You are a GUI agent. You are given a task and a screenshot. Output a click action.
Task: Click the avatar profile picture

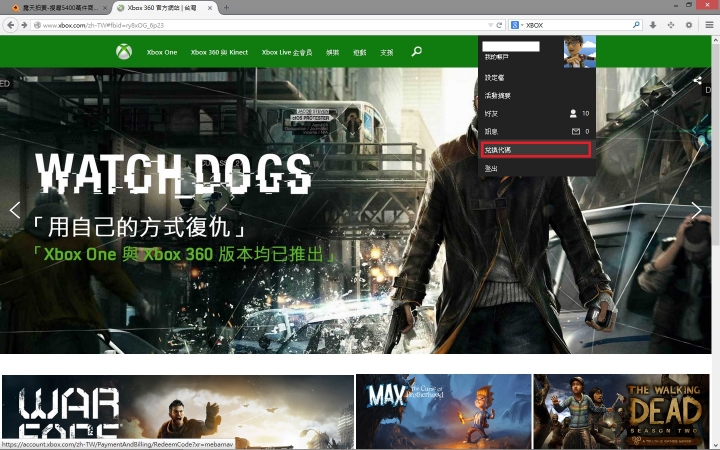coord(579,51)
